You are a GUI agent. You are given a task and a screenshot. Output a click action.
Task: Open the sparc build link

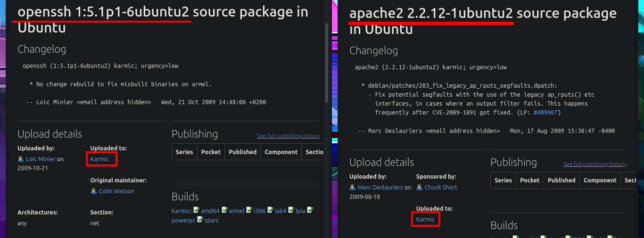(212, 221)
